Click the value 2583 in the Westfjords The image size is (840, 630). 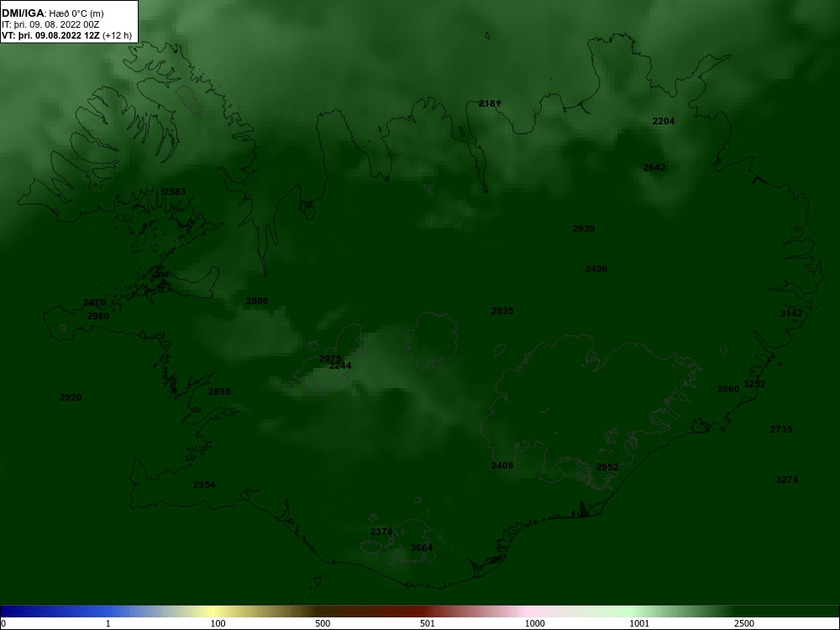tap(175, 192)
